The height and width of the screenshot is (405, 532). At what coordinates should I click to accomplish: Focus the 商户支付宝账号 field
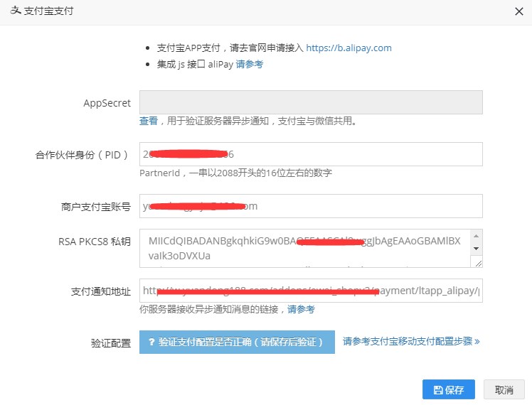311,206
